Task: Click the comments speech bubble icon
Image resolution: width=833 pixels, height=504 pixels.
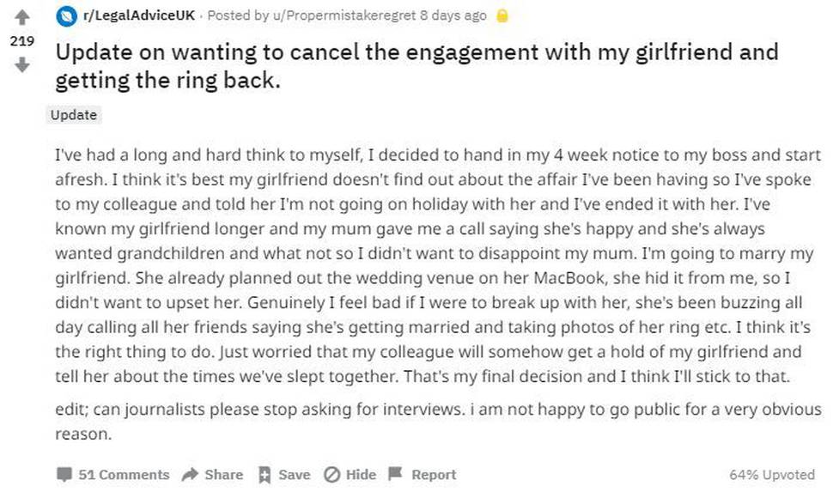Action: (64, 474)
